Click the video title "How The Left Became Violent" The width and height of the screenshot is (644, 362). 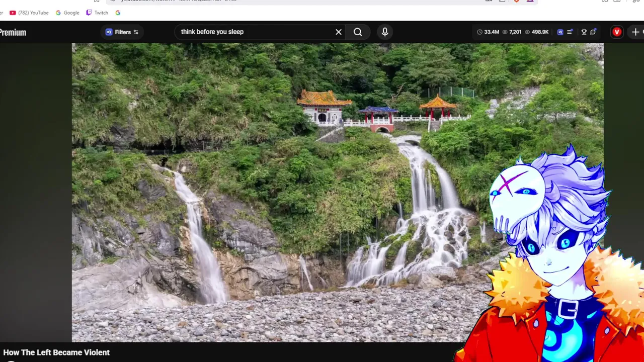tap(56, 352)
